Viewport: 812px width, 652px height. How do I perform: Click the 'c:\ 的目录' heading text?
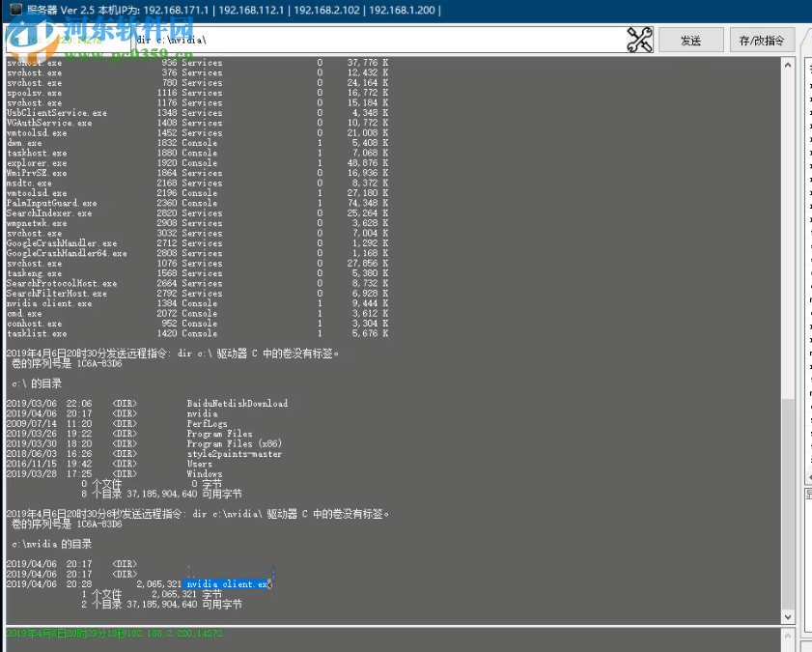pos(37,383)
